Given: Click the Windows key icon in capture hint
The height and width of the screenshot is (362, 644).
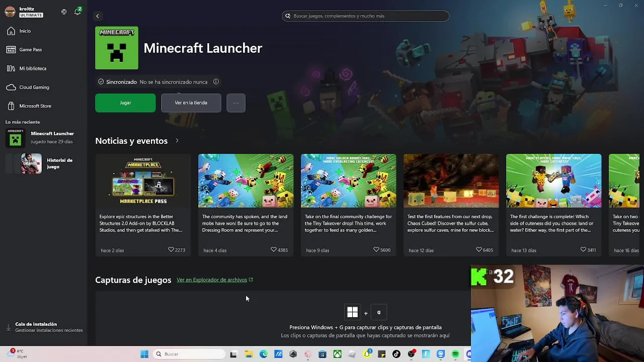Looking at the screenshot, I should click(353, 313).
